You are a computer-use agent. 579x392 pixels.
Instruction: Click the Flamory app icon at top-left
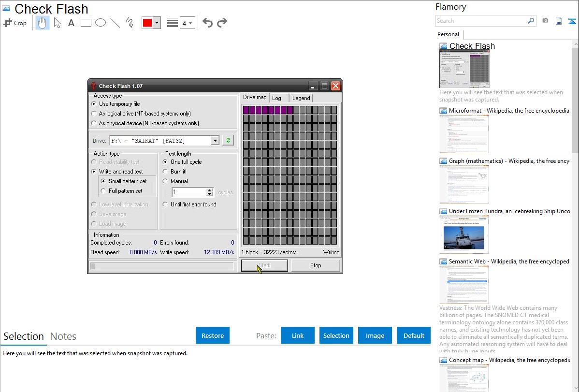6,8
